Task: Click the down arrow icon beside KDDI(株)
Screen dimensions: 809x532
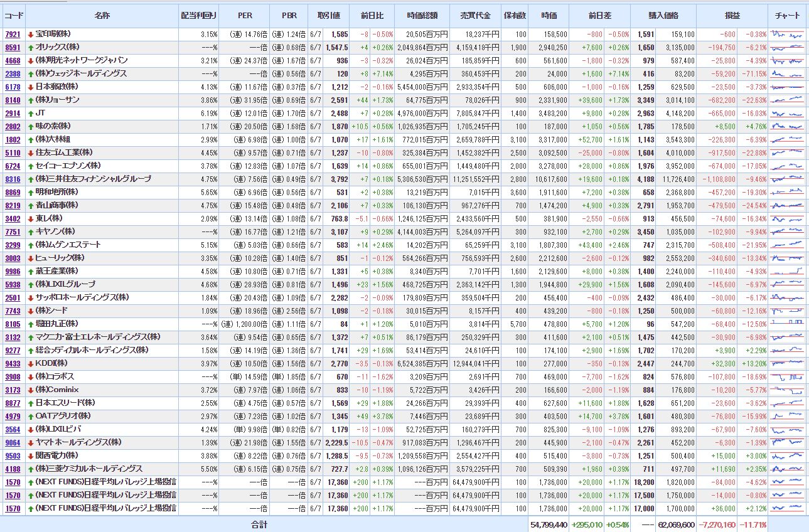Action: point(31,363)
